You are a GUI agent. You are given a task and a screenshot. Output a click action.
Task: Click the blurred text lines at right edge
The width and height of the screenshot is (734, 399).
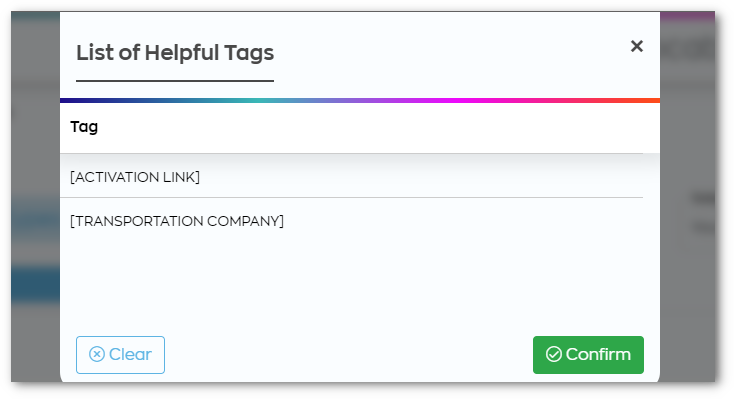point(703,213)
